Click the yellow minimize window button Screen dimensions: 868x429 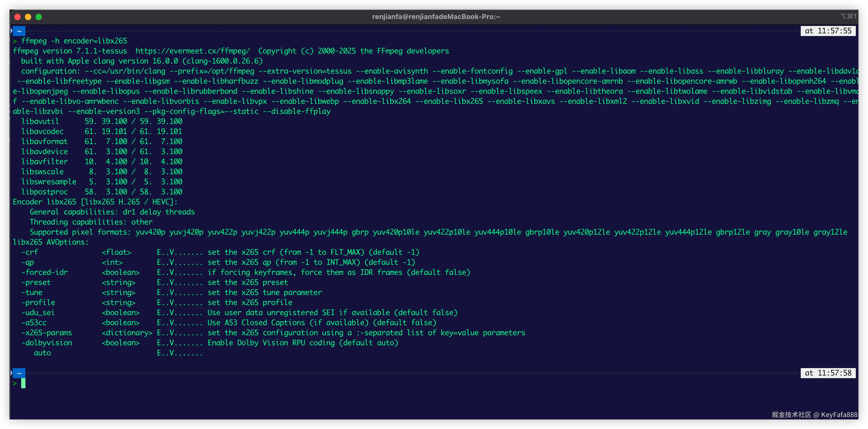(x=28, y=17)
